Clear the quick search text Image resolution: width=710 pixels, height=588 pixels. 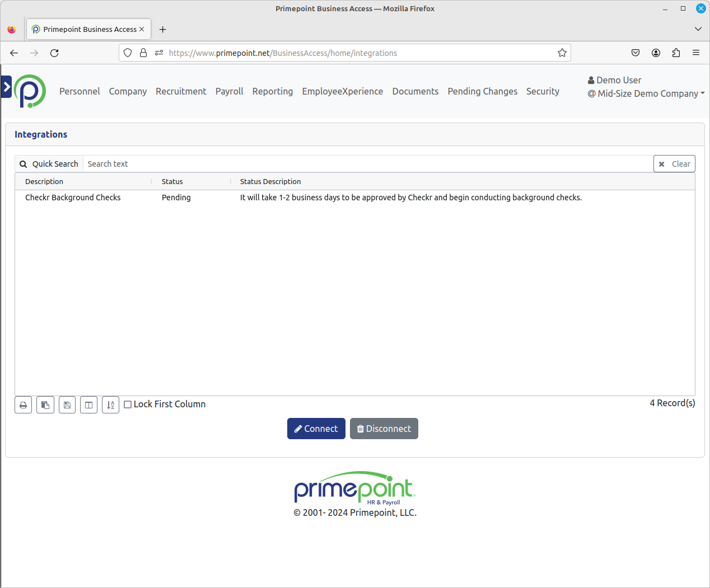pos(674,164)
